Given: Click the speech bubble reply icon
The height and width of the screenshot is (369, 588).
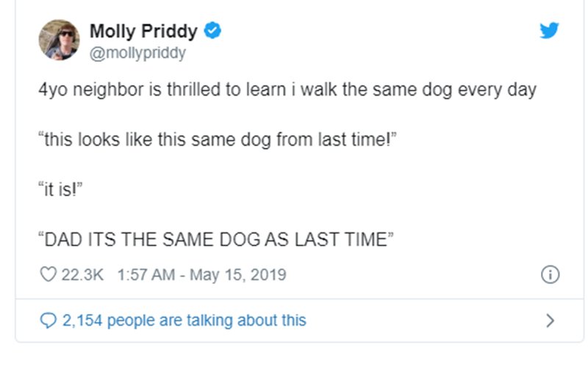Looking at the screenshot, I should pos(48,320).
